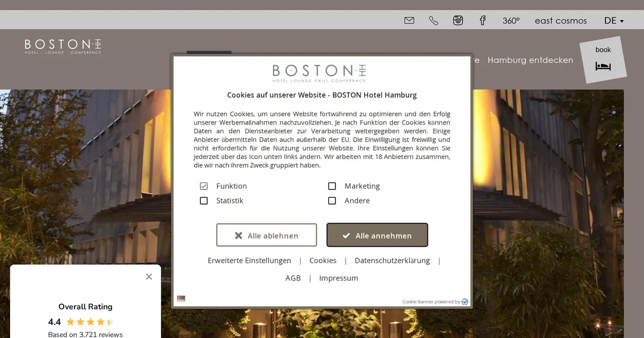Open the Facebook icon in top bar
The height and width of the screenshot is (338, 644).
[x=482, y=20]
